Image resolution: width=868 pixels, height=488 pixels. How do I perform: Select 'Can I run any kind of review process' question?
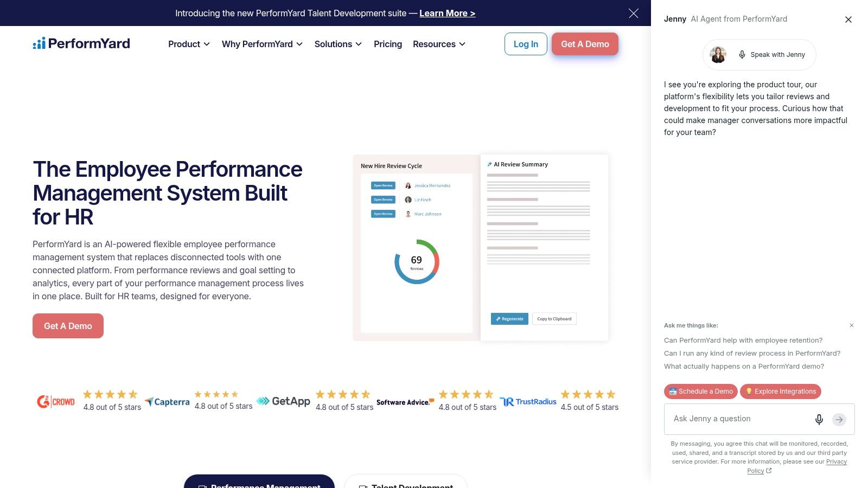752,354
